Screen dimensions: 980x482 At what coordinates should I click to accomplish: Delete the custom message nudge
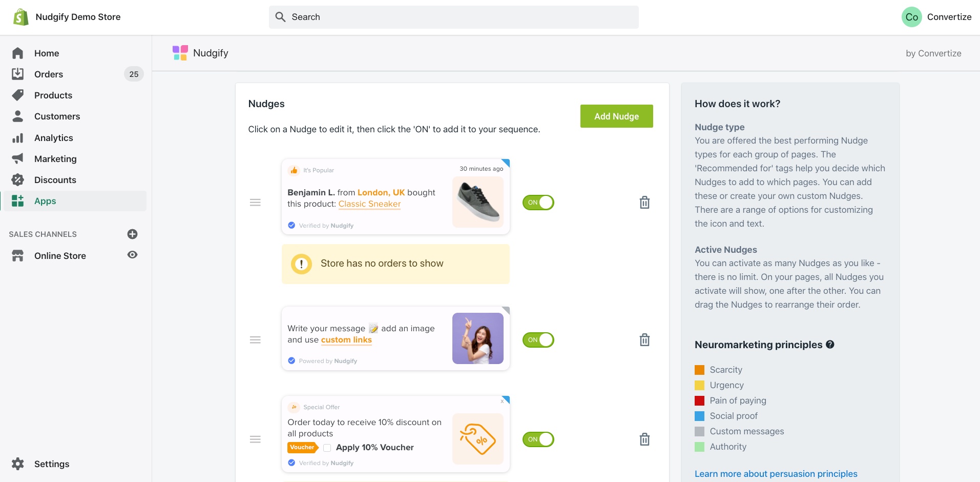[x=644, y=340]
